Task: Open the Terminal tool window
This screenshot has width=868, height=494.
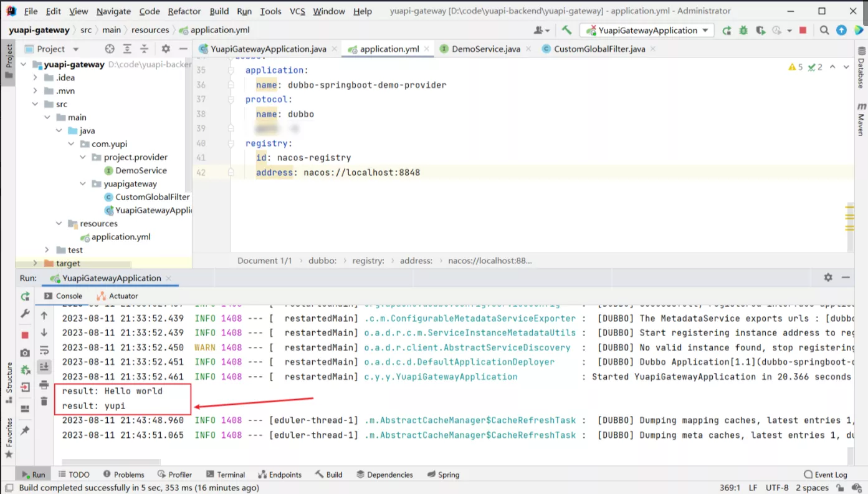Action: (226, 475)
